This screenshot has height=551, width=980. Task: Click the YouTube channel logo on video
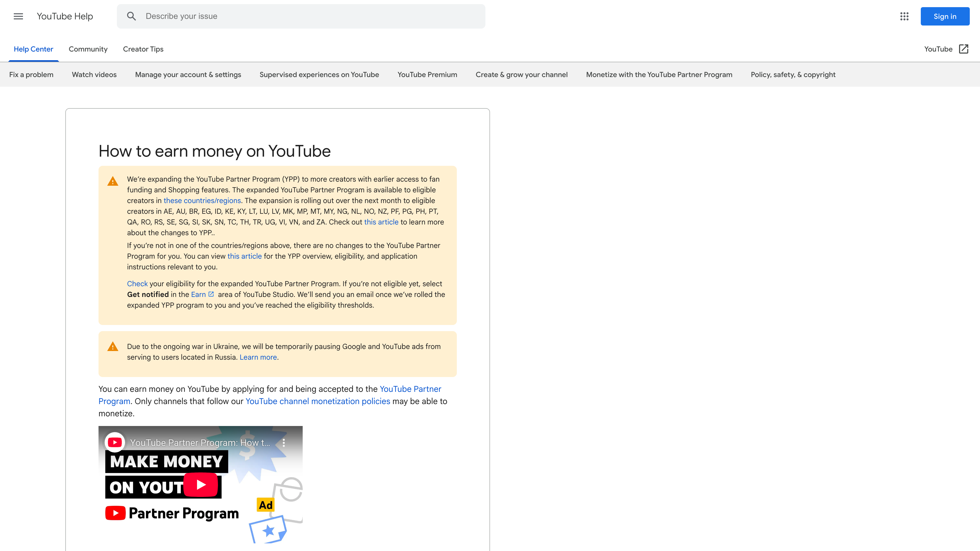(x=115, y=442)
